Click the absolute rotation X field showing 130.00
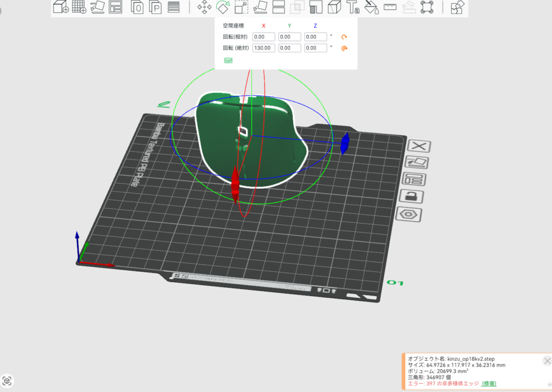The width and height of the screenshot is (552, 392). [264, 48]
